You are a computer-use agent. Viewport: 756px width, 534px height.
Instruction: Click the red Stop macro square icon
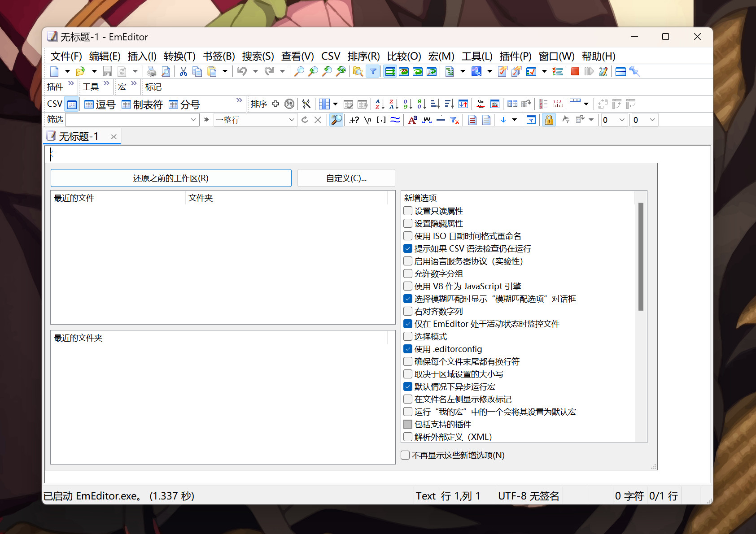tap(575, 72)
